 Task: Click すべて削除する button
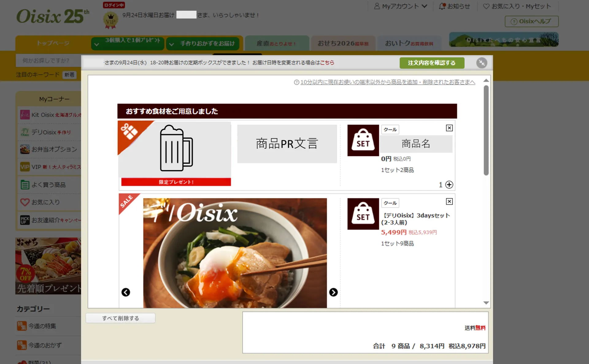coord(120,318)
